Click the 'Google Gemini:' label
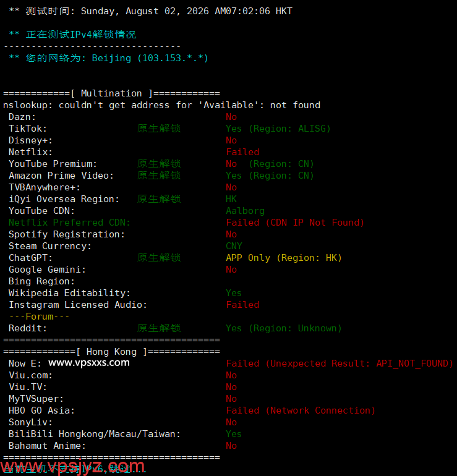The width and height of the screenshot is (457, 476). point(47,270)
